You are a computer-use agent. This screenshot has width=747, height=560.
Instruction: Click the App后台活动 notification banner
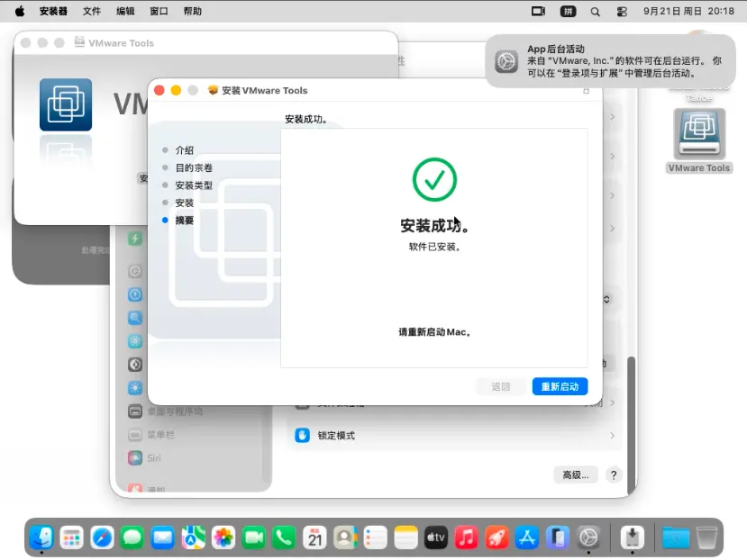point(610,61)
